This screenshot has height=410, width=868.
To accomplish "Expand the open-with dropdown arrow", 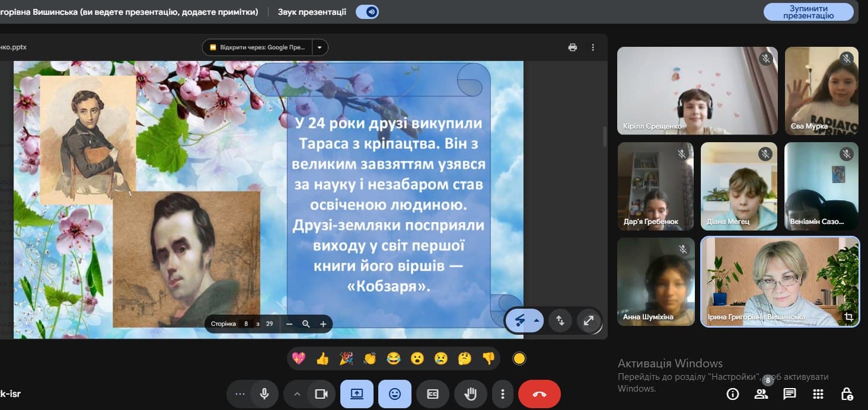I will [x=320, y=47].
